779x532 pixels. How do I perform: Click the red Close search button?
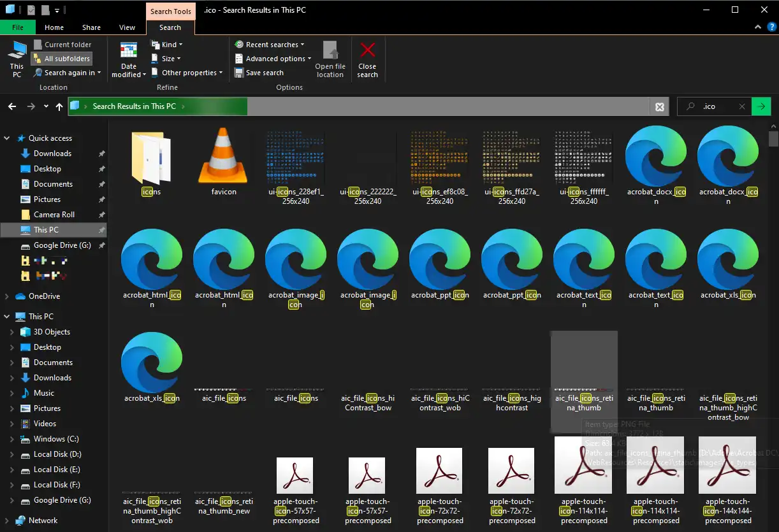pos(367,60)
